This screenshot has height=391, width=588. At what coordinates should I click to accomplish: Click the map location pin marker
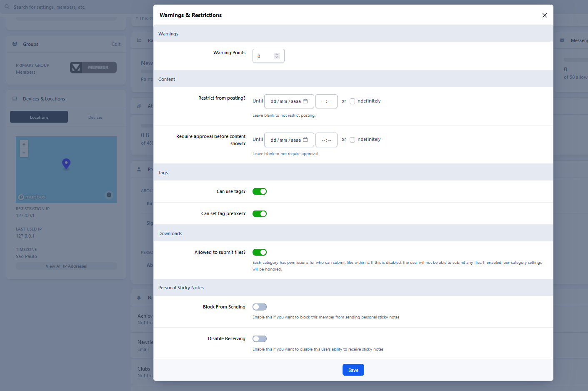coord(66,163)
